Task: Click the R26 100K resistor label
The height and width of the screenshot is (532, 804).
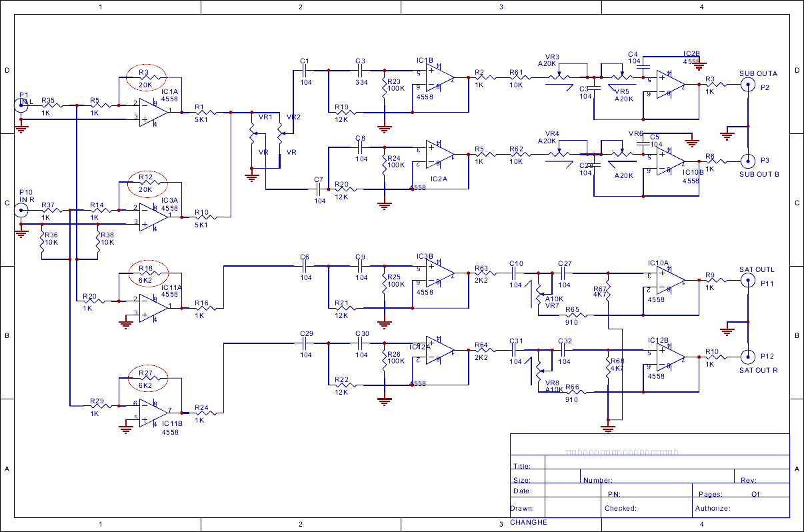Action: coord(396,357)
